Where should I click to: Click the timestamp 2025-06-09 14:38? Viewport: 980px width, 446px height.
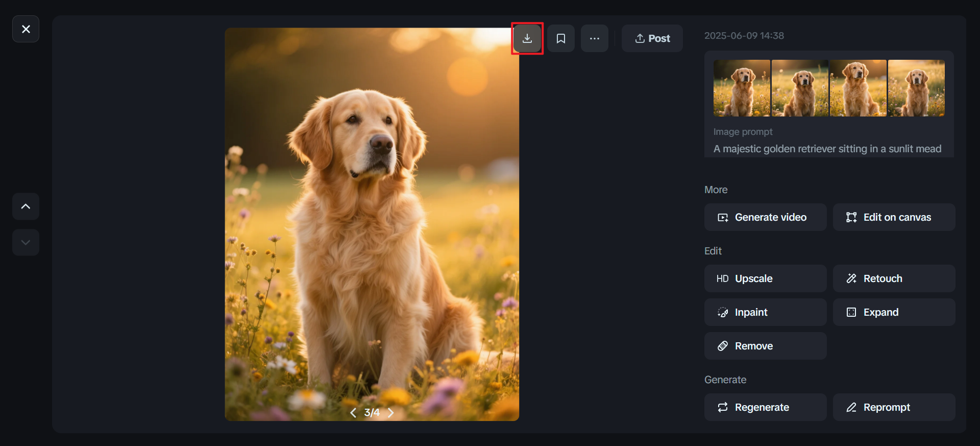[744, 36]
